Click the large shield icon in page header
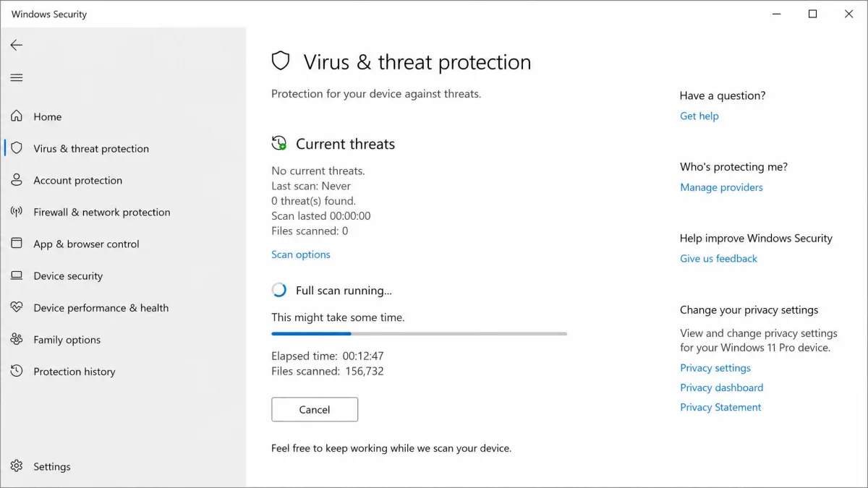 point(281,61)
